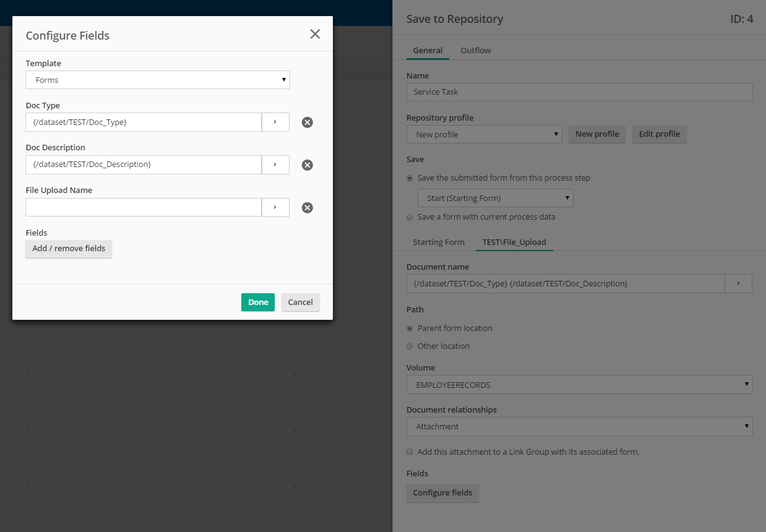Open token picker for Doc Description

275,165
